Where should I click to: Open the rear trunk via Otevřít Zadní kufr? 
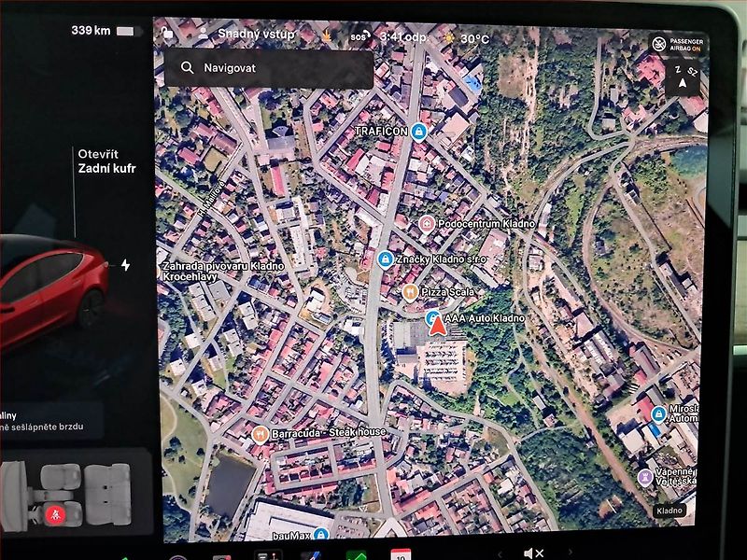coord(106,161)
